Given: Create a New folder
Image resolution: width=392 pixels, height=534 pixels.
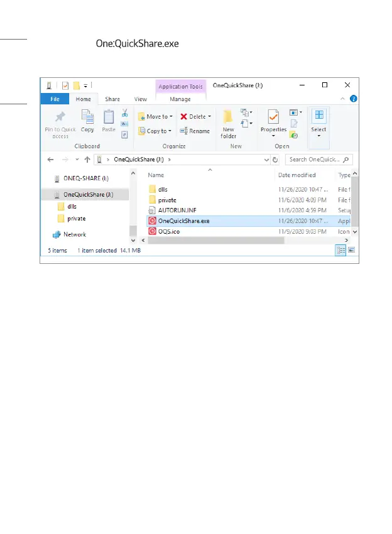Looking at the screenshot, I should [x=228, y=124].
